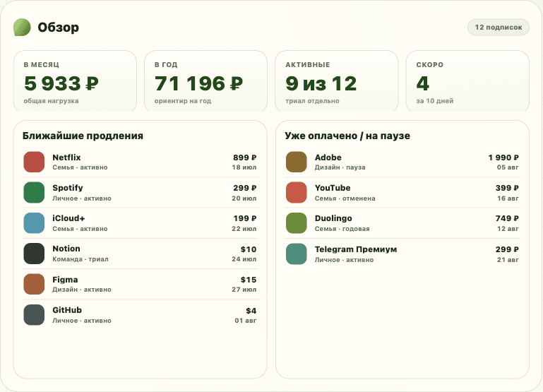Click the 27 июл renewal date
This screenshot has width=543, height=392.
244,290
